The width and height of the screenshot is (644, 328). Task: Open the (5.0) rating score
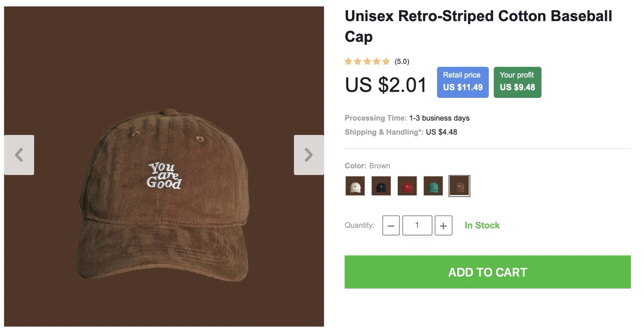pos(402,61)
